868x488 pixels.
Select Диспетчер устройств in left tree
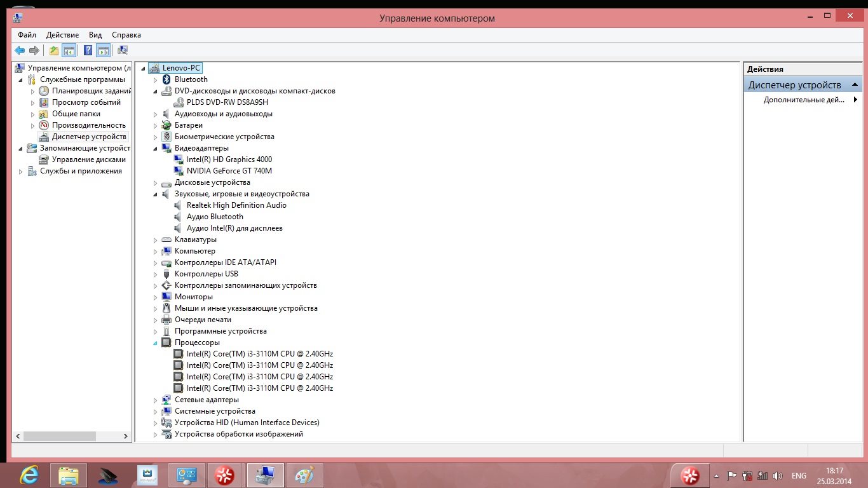(89, 137)
